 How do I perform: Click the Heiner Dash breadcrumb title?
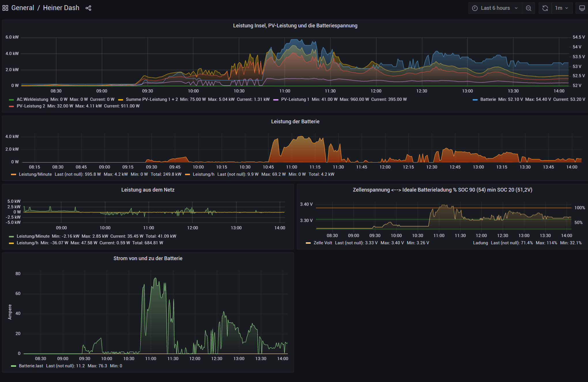61,8
